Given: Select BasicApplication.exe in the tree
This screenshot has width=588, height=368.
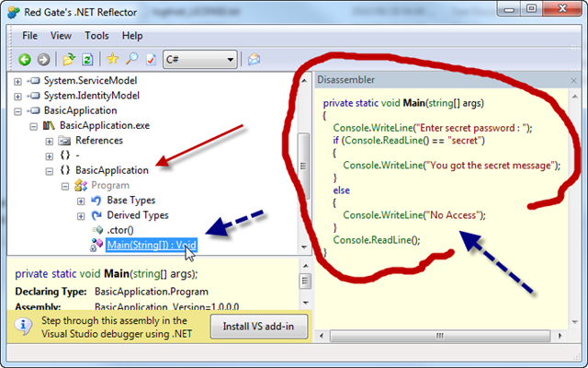Looking at the screenshot, I should click(x=105, y=125).
